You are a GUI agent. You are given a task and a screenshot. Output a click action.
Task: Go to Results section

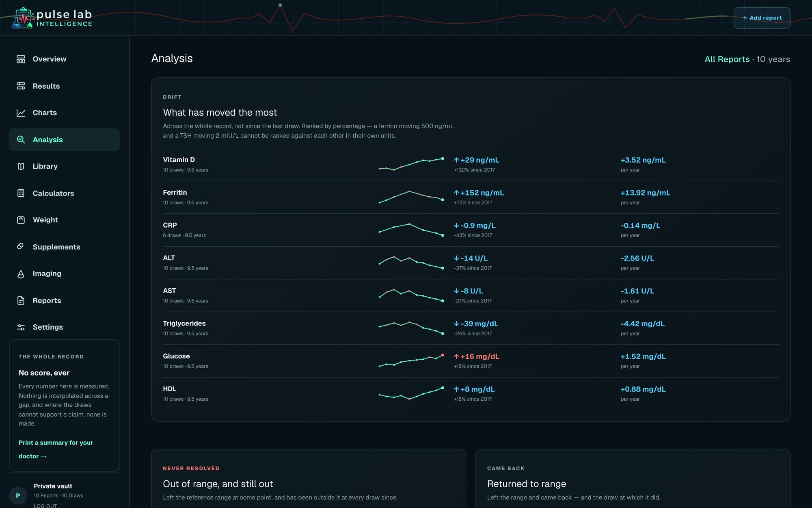point(65,86)
